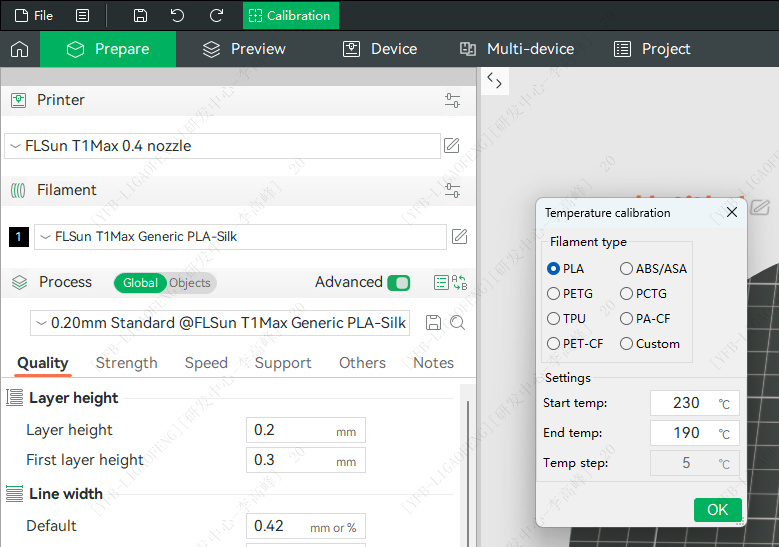Screen dimensions: 779x547
Task: Open the Multi-device tab
Action: coord(517,49)
